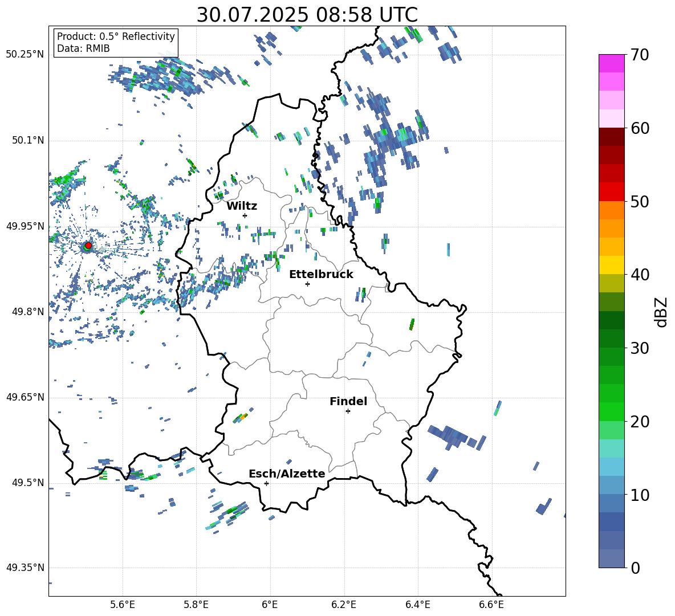This screenshot has width=675, height=616.
Task: Click the green echo east of Ettelbruck at 6.4°E
Action: pyautogui.click(x=412, y=324)
